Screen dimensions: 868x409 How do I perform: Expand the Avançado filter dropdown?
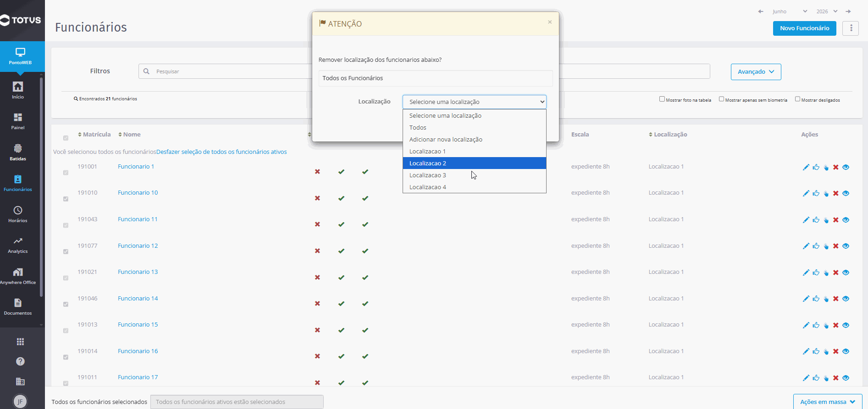[x=756, y=72]
